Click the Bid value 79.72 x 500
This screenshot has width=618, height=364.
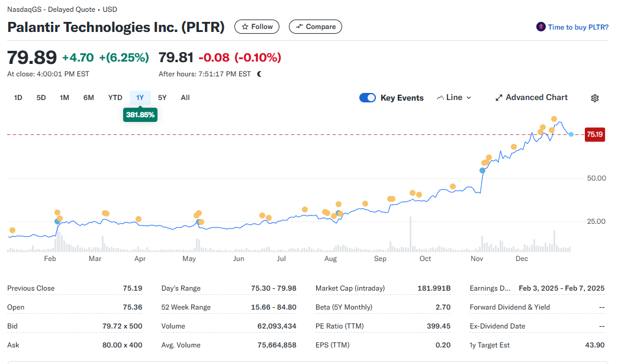tap(122, 326)
